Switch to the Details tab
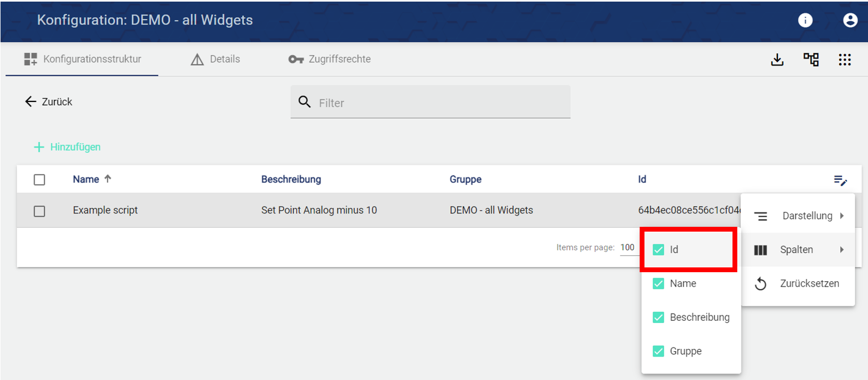This screenshot has height=380, width=868. [x=216, y=59]
